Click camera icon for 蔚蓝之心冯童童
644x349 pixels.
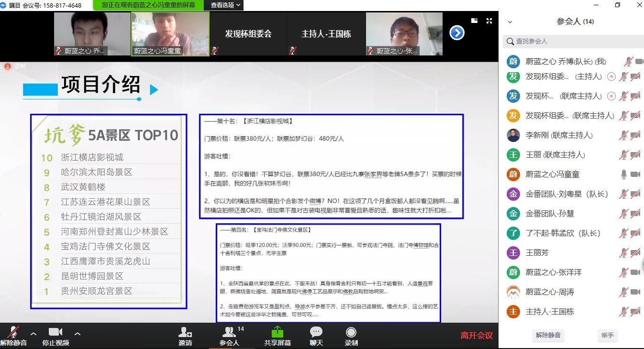635,174
